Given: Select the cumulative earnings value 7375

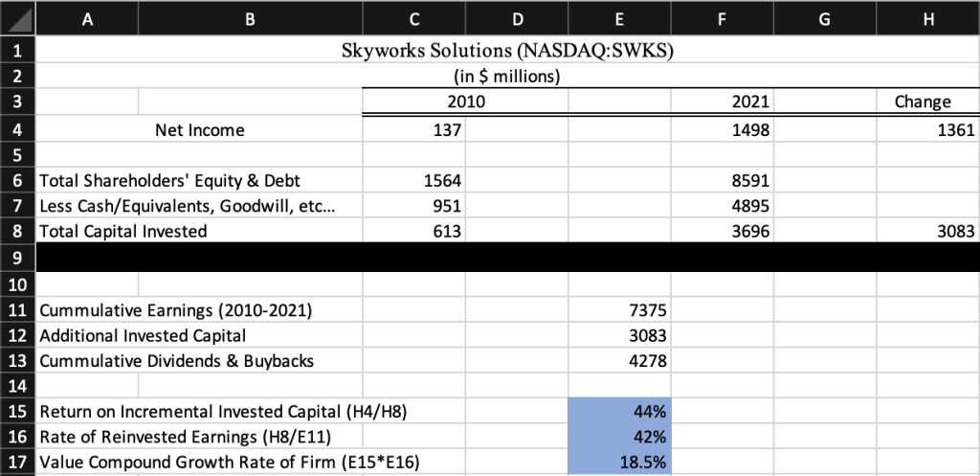Looking at the screenshot, I should point(619,310).
